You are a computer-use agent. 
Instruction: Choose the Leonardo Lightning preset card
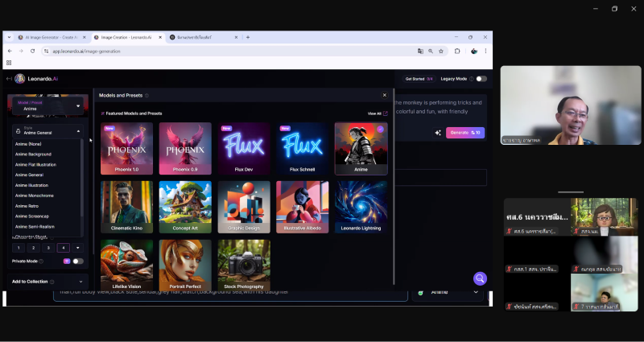tap(361, 208)
